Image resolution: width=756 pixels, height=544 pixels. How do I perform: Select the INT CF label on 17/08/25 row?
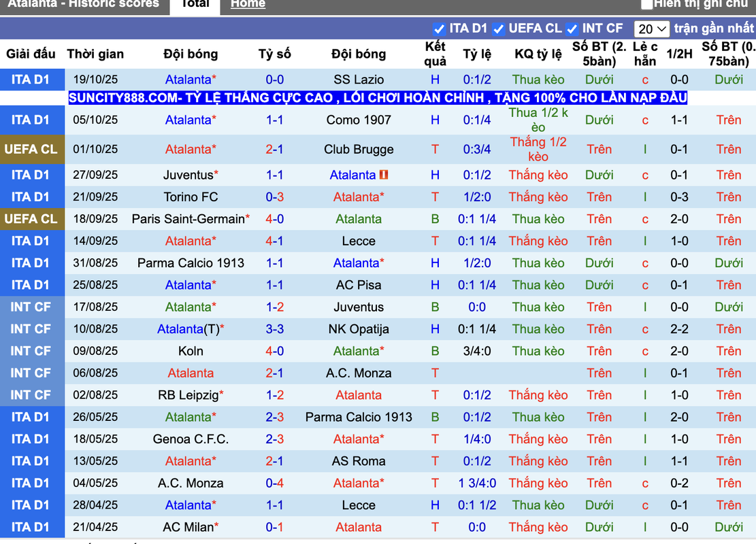[x=31, y=307]
